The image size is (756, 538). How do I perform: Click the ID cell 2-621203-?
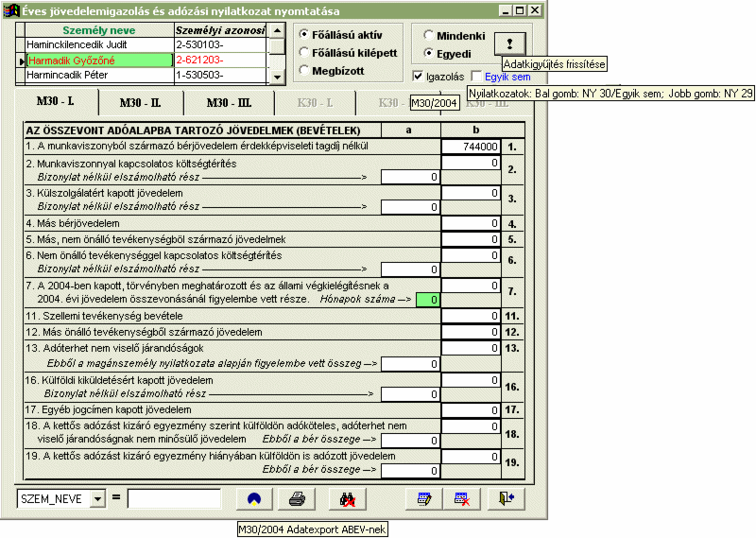[220, 60]
